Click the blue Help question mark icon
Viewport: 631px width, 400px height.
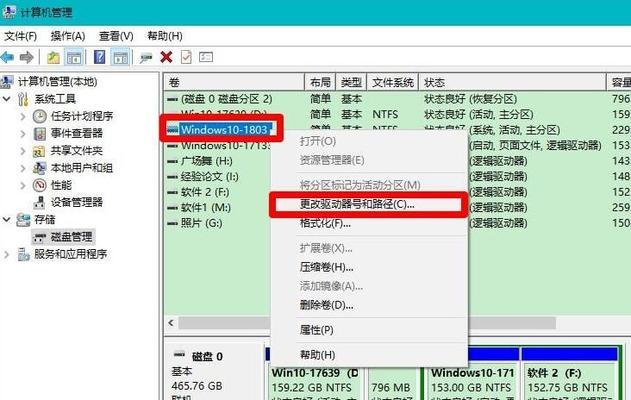coord(99,57)
